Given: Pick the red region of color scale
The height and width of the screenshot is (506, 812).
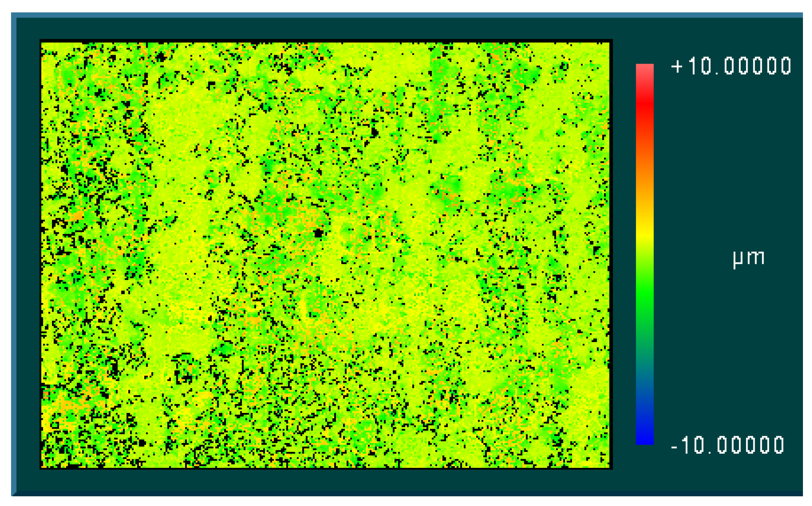Looking at the screenshot, I should click(x=644, y=104).
